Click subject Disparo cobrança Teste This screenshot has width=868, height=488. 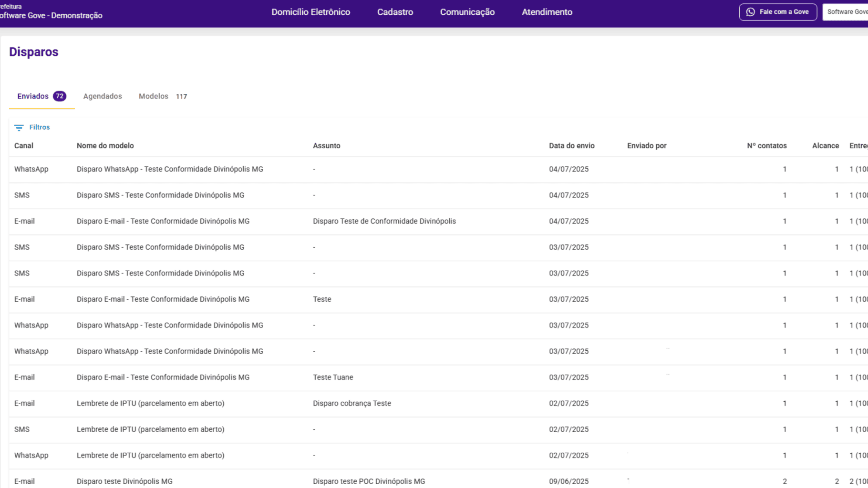point(352,403)
